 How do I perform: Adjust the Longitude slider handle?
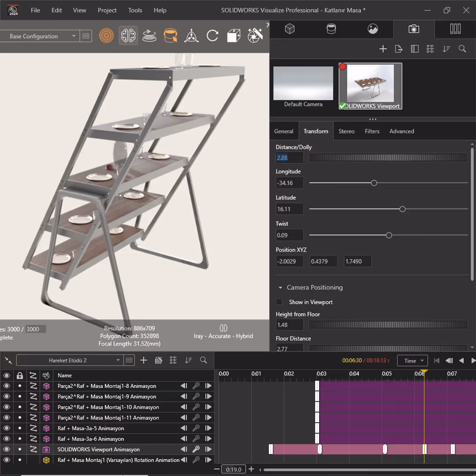374,183
